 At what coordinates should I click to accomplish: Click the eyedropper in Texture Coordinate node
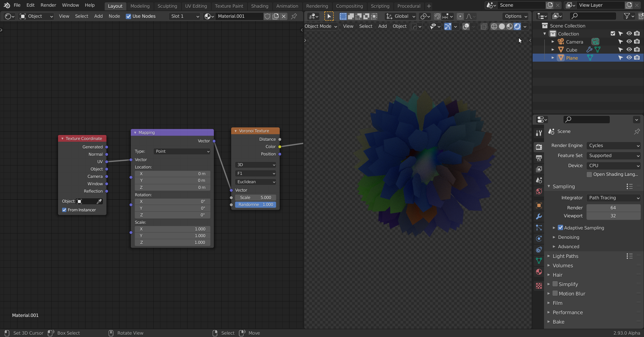[x=99, y=201]
